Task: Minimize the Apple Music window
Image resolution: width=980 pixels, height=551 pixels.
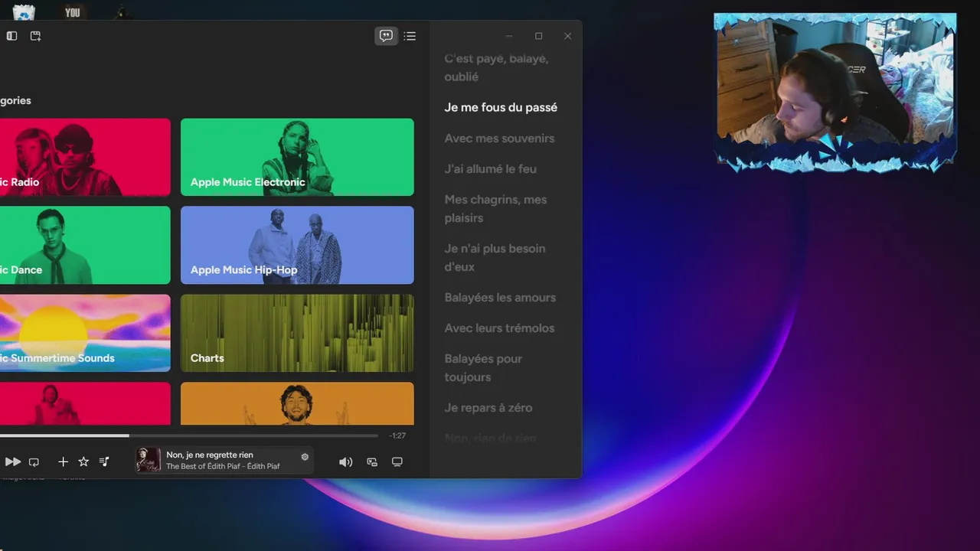Action: click(x=510, y=36)
